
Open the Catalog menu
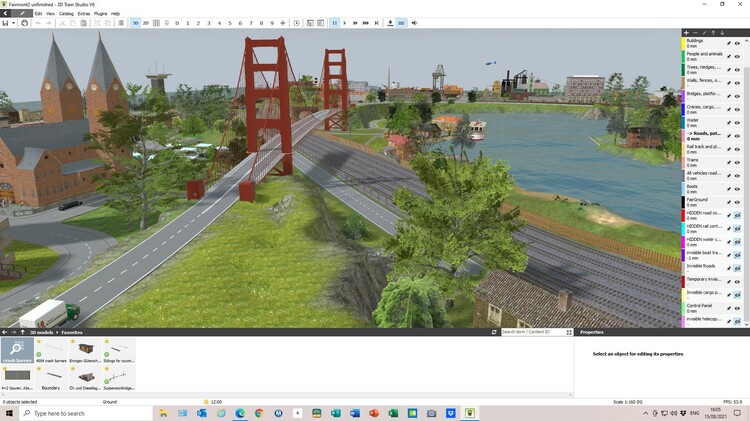(65, 13)
